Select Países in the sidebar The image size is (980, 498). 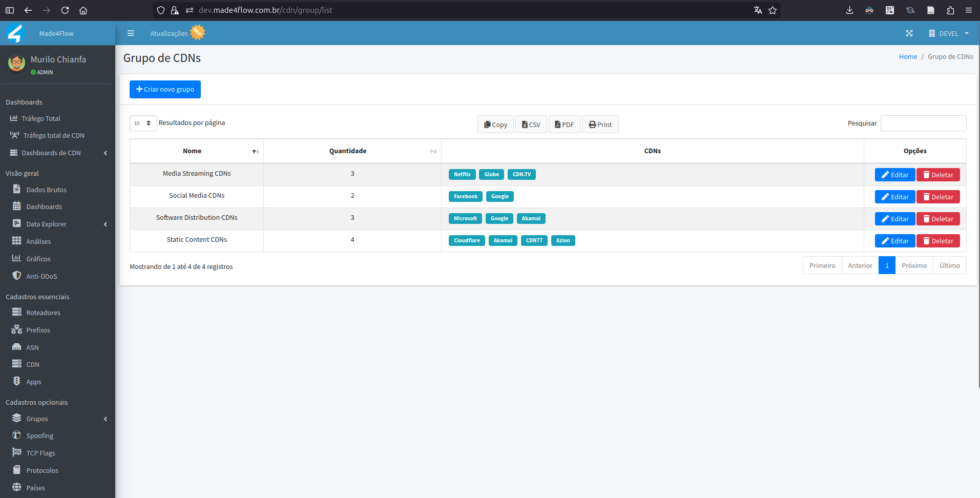[35, 488]
